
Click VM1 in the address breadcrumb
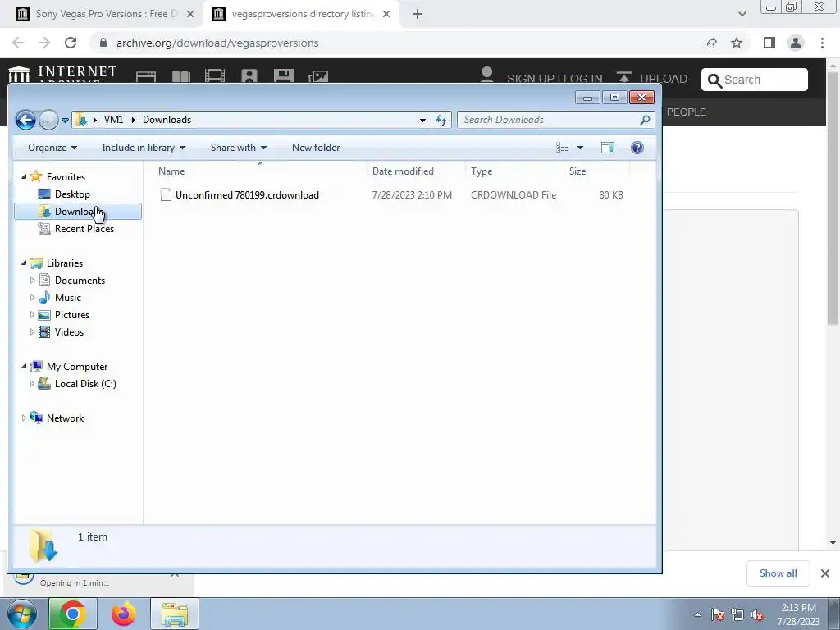[113, 120]
